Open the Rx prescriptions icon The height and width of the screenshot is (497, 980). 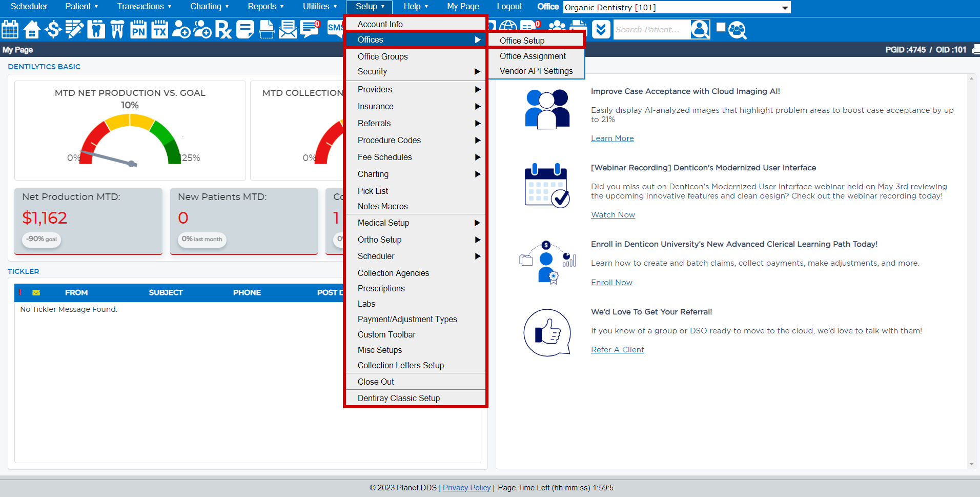223,29
